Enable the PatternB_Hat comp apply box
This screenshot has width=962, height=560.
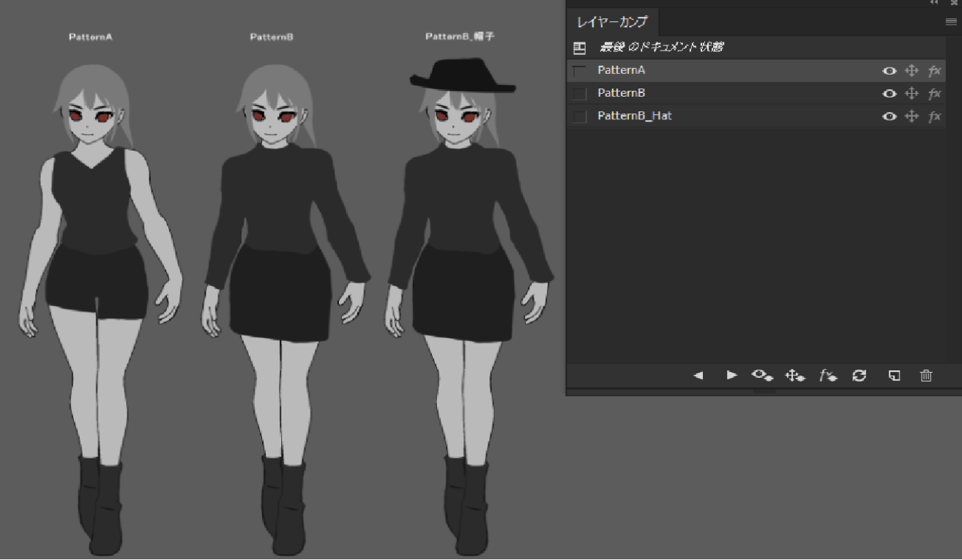(580, 116)
